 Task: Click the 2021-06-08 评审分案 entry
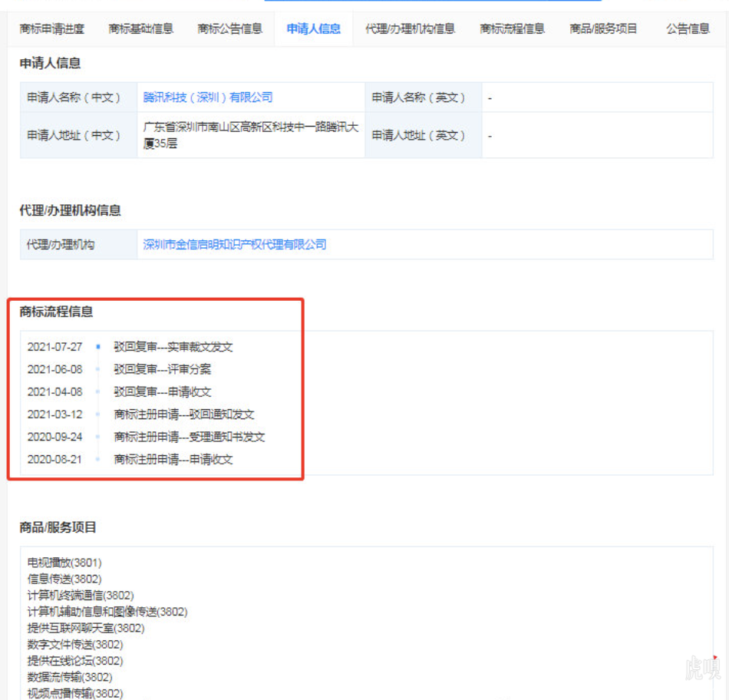163,369
